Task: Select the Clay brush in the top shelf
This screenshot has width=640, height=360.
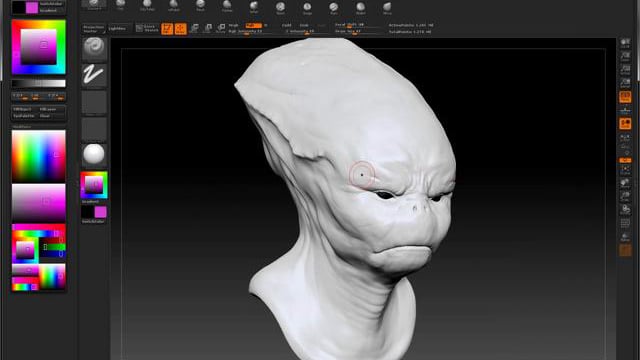Action: [120, 5]
